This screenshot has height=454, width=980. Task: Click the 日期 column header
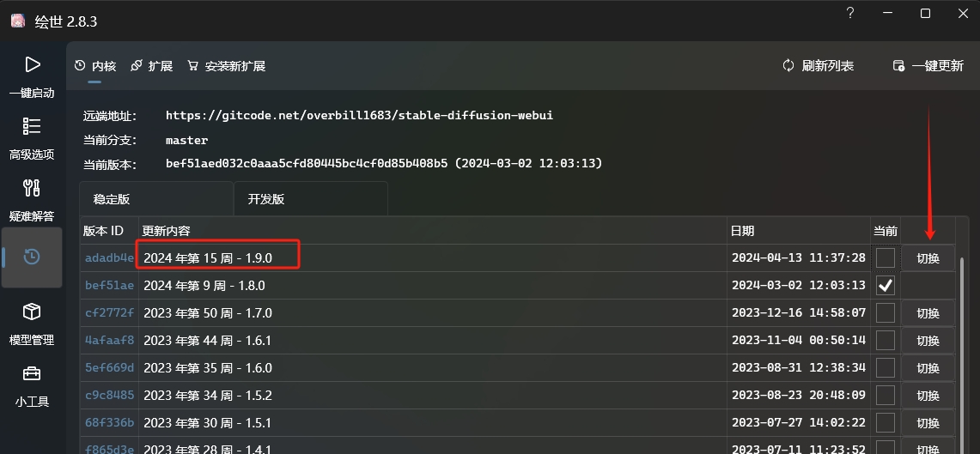[x=799, y=231]
